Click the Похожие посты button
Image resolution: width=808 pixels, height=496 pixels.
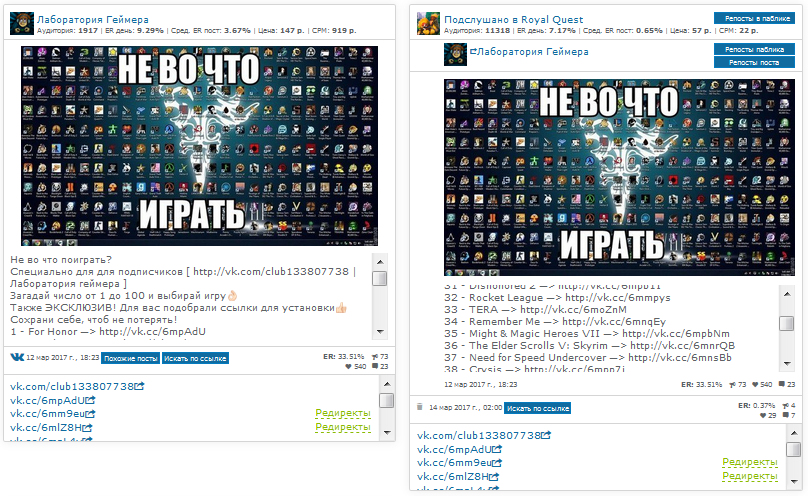tap(131, 358)
